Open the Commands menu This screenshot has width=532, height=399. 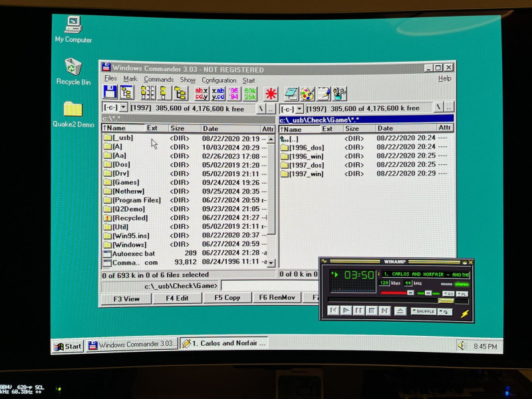[158, 79]
